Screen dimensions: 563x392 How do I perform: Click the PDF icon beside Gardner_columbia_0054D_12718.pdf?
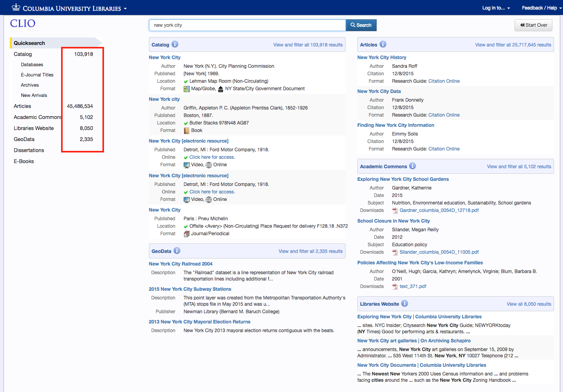point(395,211)
